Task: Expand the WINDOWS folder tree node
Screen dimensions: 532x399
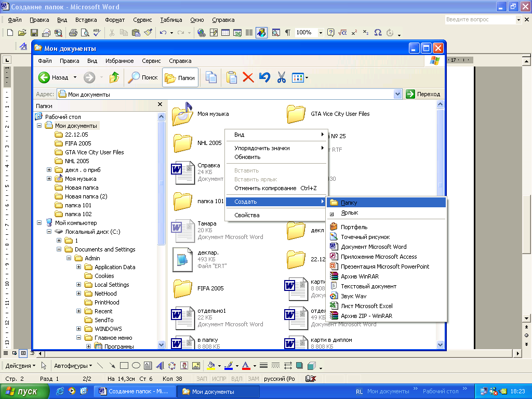Action: 79,328
